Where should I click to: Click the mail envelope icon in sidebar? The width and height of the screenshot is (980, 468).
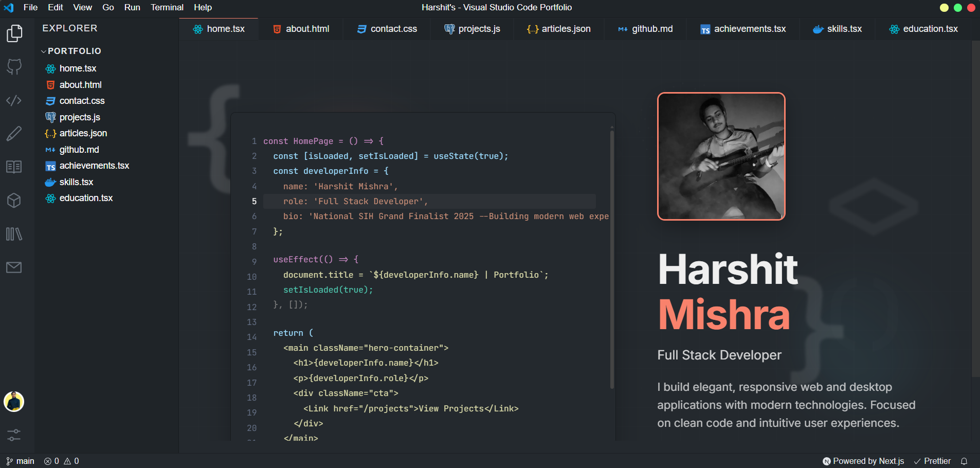click(x=14, y=267)
